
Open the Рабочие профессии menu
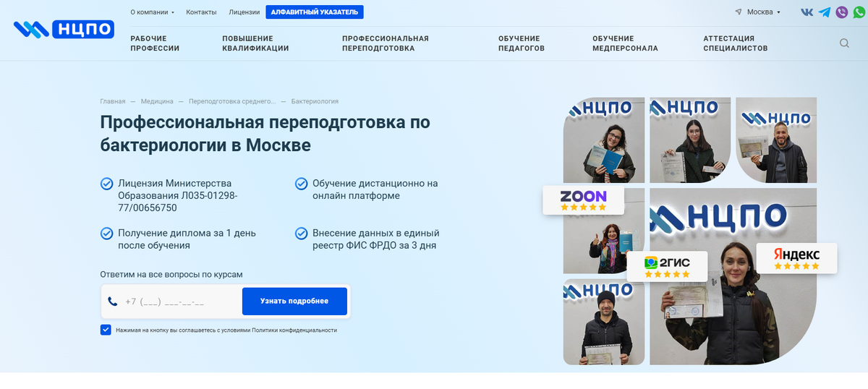155,43
